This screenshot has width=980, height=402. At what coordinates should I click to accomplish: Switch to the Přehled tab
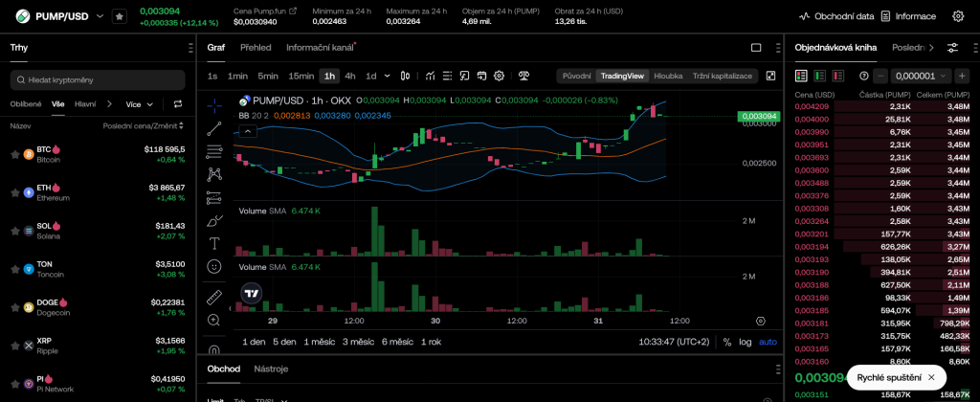click(256, 48)
